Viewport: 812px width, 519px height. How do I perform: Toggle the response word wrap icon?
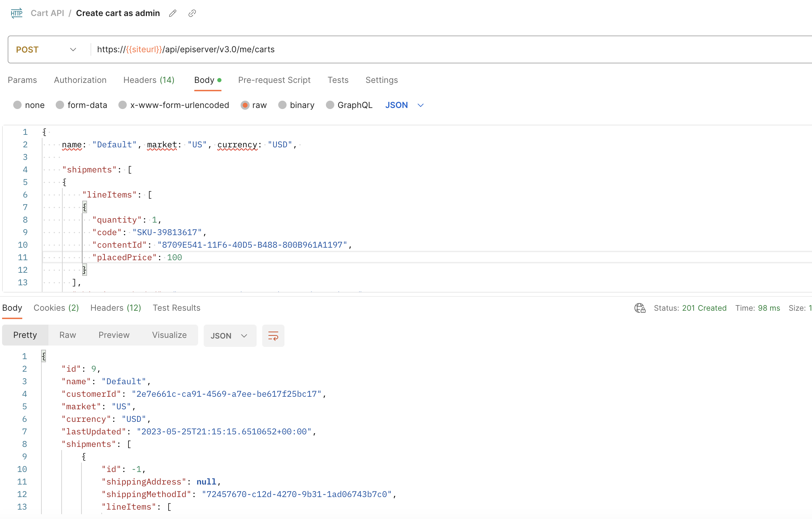(x=273, y=336)
